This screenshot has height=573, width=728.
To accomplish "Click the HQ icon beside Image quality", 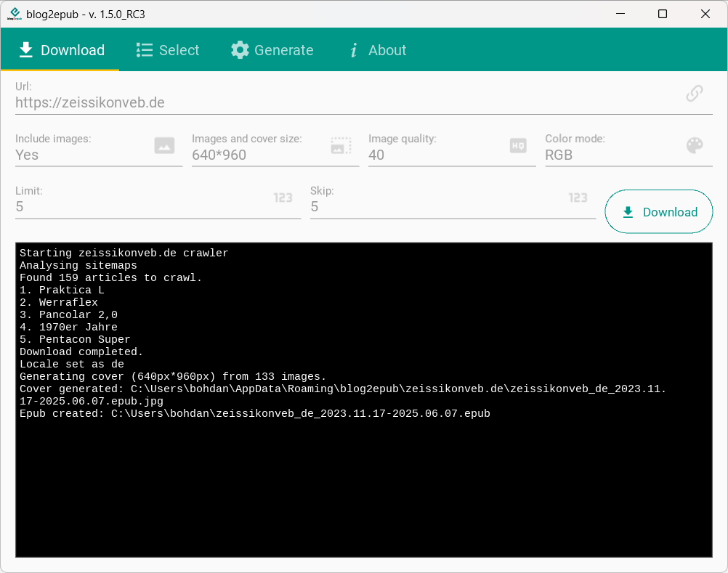I will pyautogui.click(x=517, y=146).
